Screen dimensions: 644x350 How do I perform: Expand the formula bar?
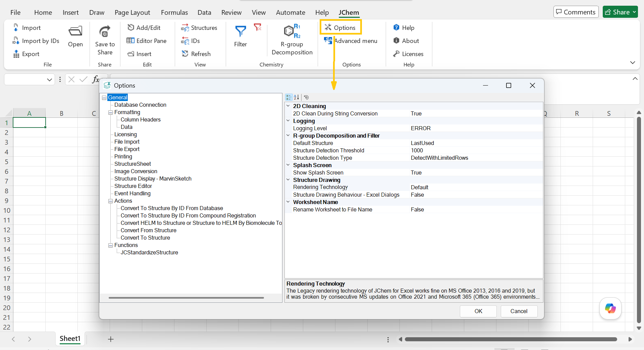click(635, 79)
